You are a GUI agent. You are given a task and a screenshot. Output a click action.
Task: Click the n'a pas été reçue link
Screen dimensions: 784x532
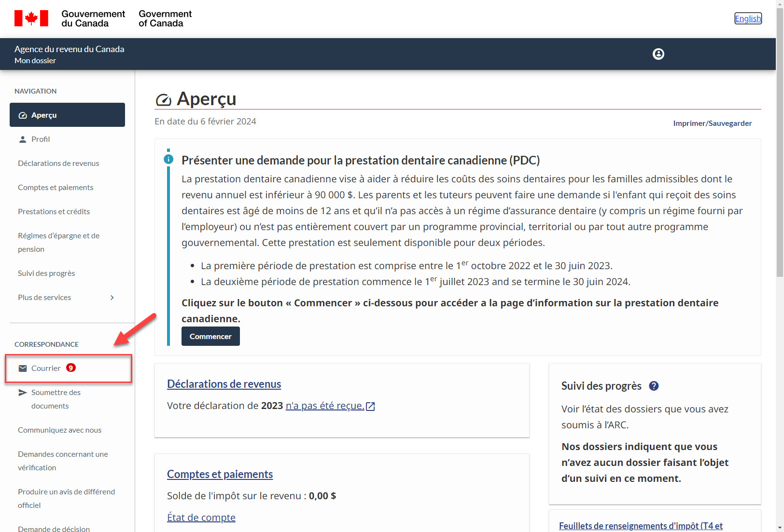pyautogui.click(x=325, y=406)
